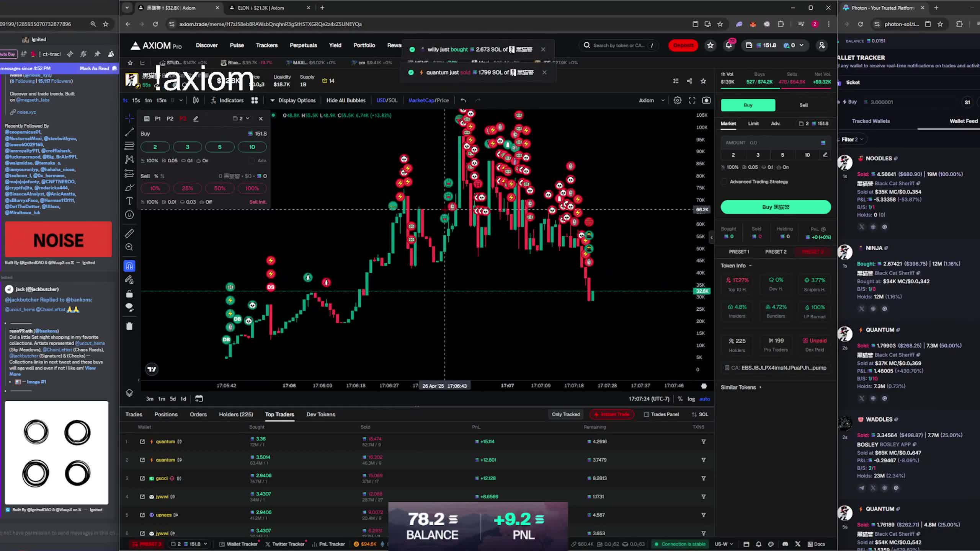Select PRESET 2 button
The width and height of the screenshot is (980, 551).
776,252
